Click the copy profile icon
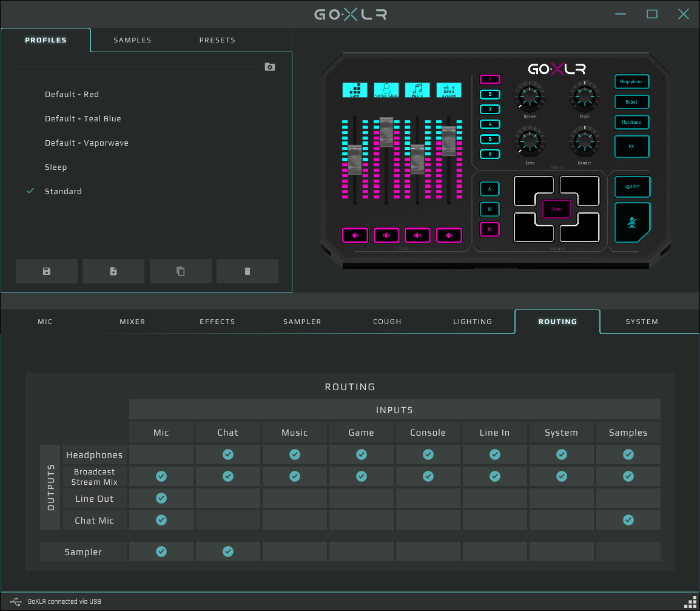 pos(180,271)
